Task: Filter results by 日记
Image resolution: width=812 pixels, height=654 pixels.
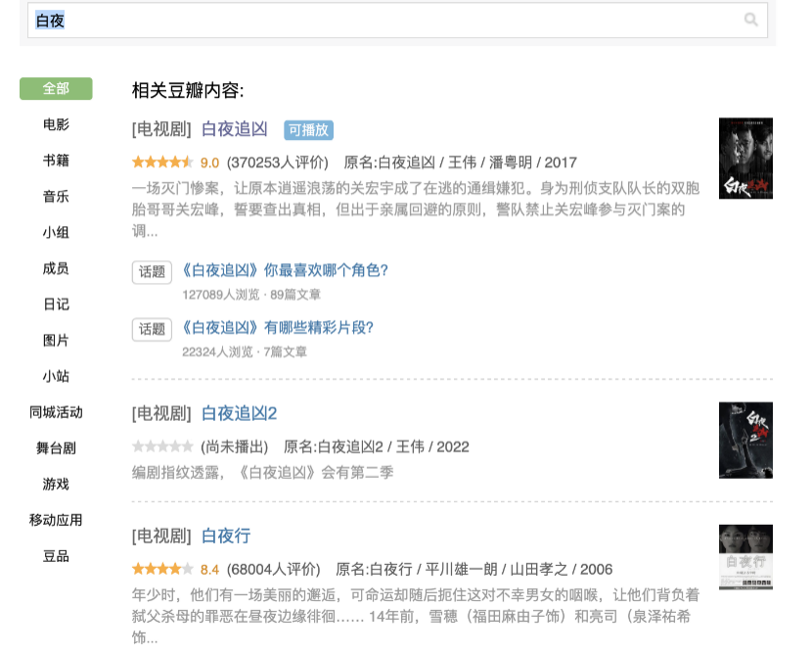Action: click(56, 304)
